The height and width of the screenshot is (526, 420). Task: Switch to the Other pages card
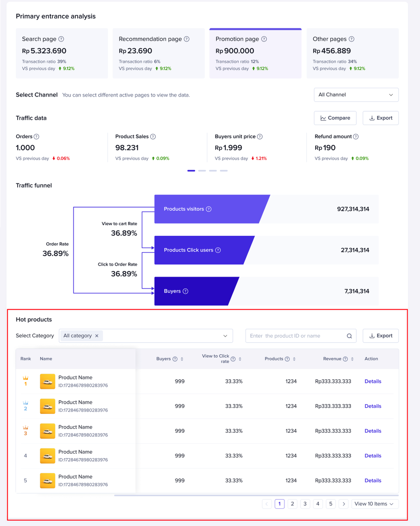[352, 53]
